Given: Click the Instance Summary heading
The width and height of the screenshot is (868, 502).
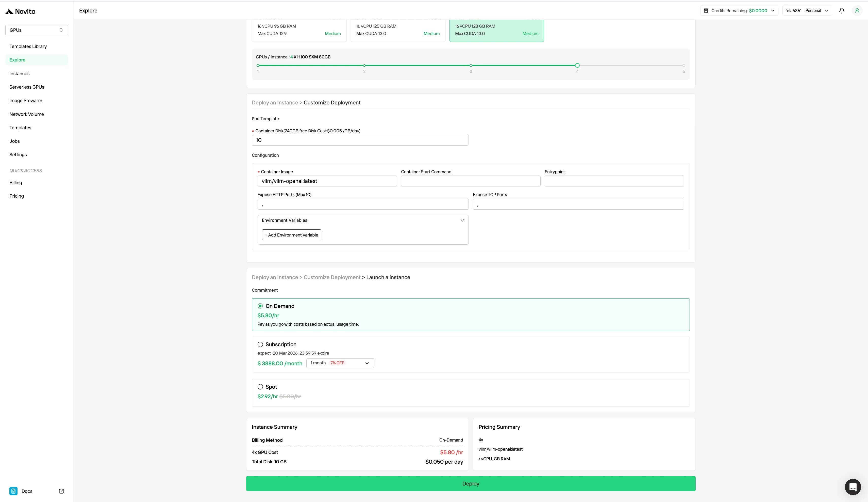Looking at the screenshot, I should [x=275, y=427].
